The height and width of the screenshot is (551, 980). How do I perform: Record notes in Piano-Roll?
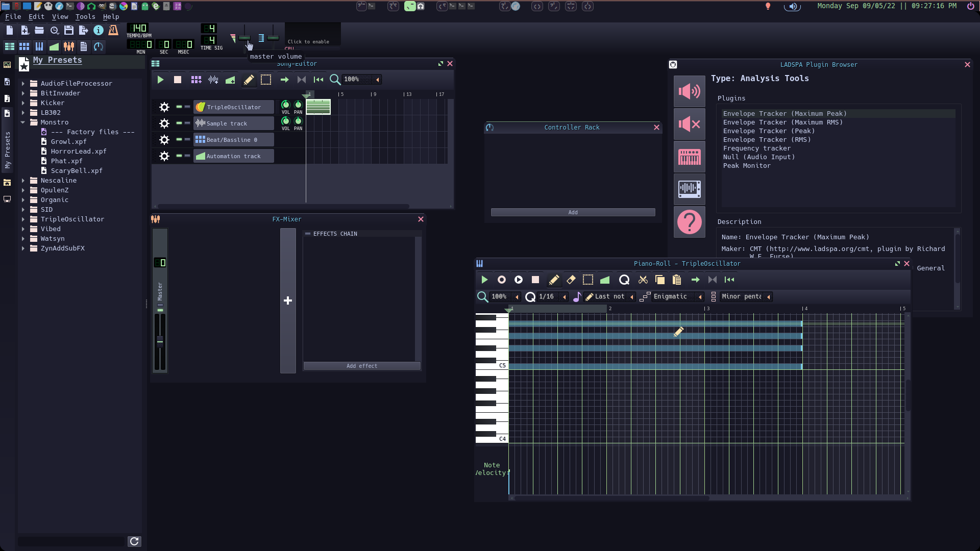(502, 280)
